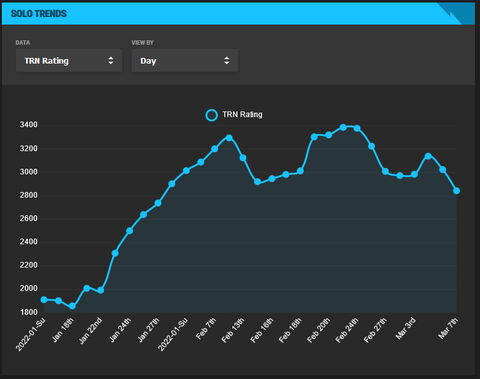The image size is (480, 379).
Task: Select the data point above Feb 16th
Action: click(x=272, y=179)
